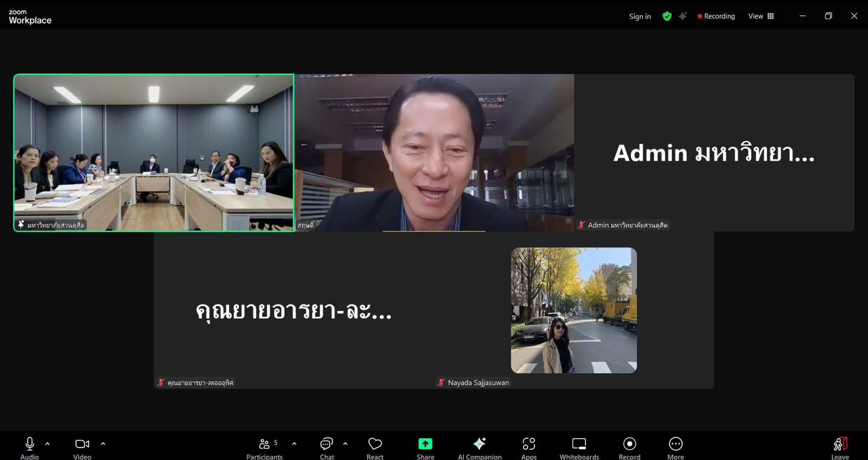The height and width of the screenshot is (460, 868).
Task: Click the green Share screen icon
Action: coord(425,444)
